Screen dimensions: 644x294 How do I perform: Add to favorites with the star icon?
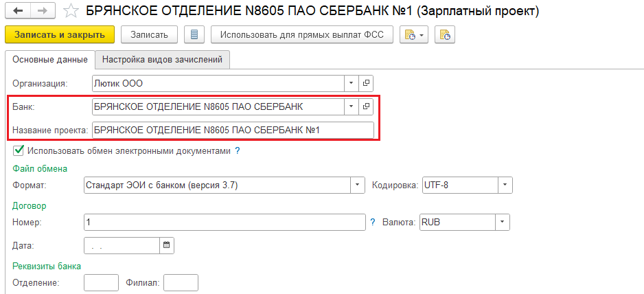click(71, 12)
